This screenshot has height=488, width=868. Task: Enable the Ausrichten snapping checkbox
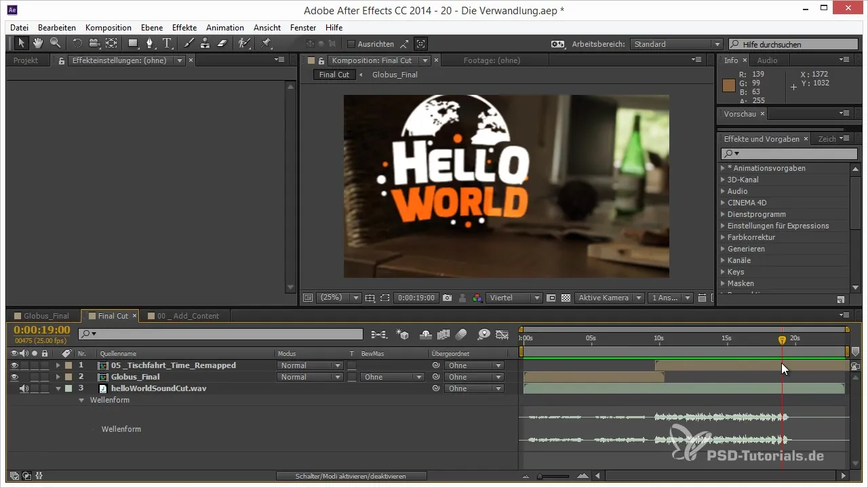[x=351, y=43]
